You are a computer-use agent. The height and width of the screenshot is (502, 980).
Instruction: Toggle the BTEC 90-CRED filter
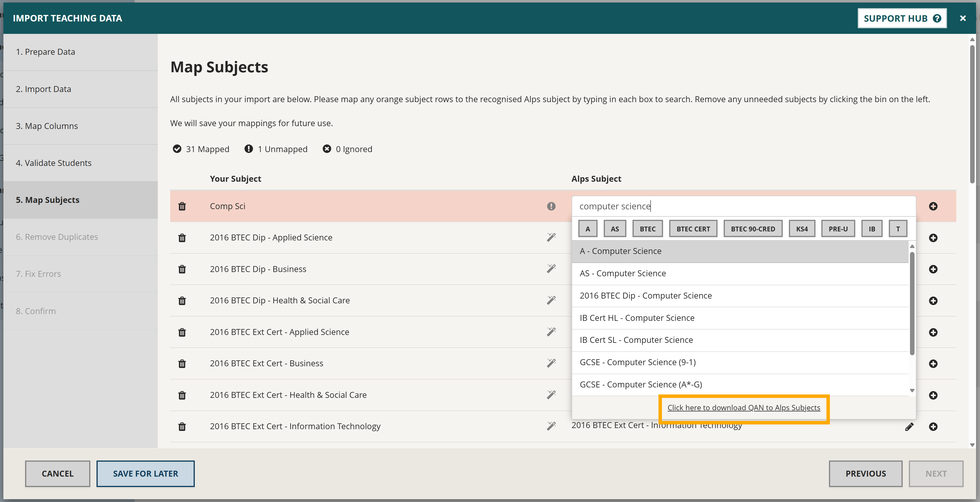[753, 229]
